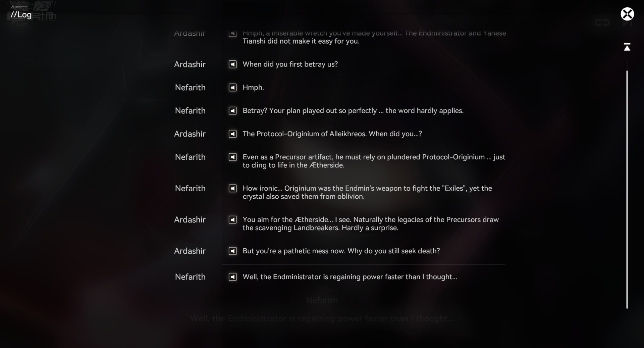Play audio for Nefarith's 'Hmph.' line
This screenshot has height=348, width=644.
click(232, 87)
